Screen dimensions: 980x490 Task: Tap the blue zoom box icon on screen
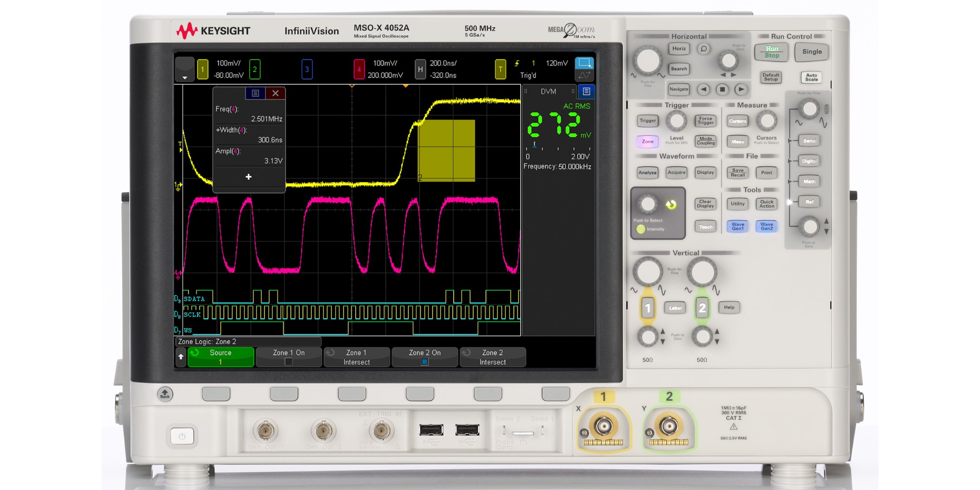[584, 63]
